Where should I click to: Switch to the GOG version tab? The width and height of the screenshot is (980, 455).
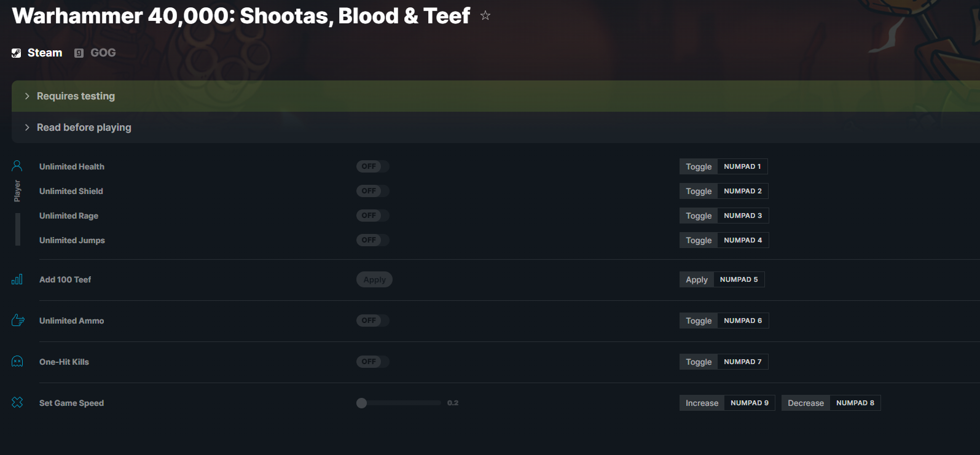point(95,53)
